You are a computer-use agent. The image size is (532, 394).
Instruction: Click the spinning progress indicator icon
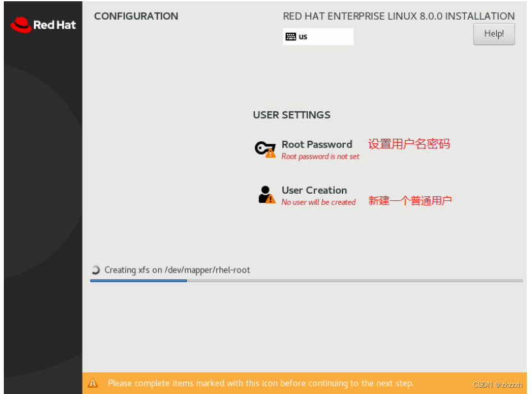(x=95, y=270)
